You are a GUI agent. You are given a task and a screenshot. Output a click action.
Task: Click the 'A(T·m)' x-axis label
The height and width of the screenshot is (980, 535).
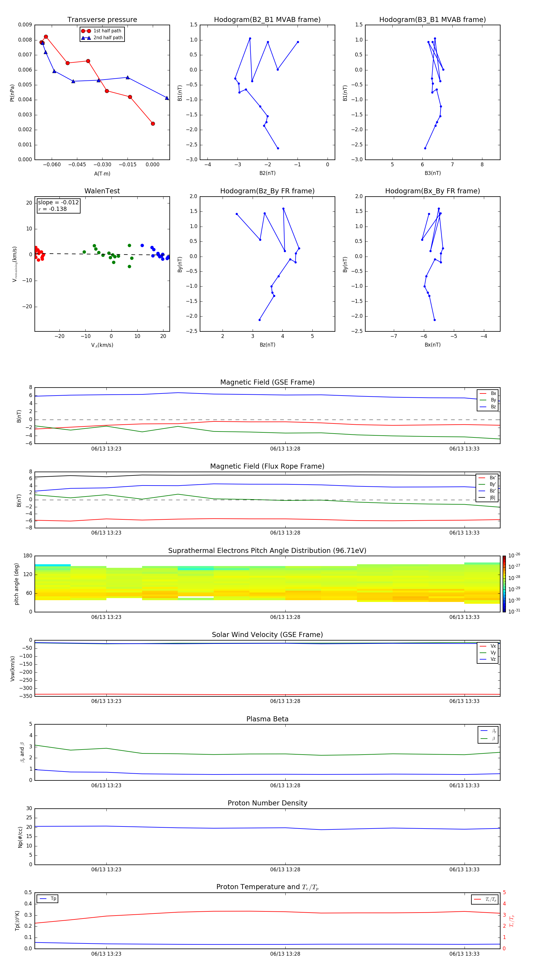102,174
